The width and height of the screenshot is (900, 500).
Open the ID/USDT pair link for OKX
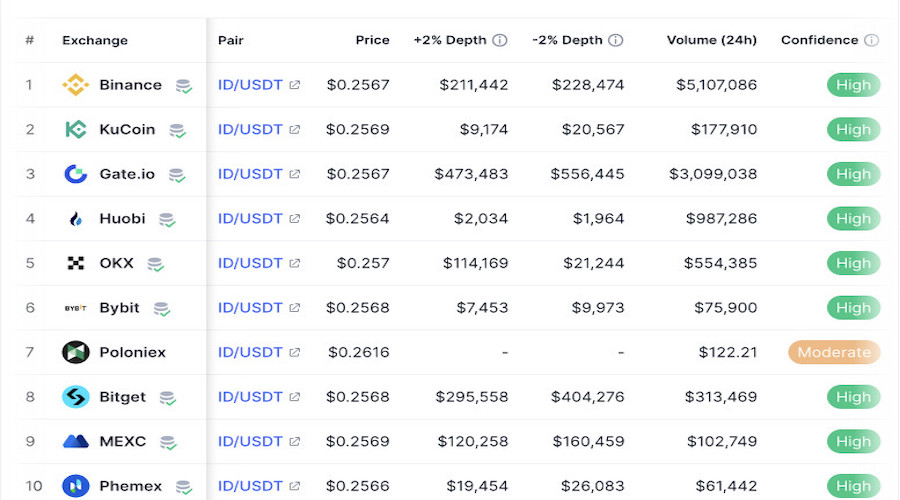[250, 263]
